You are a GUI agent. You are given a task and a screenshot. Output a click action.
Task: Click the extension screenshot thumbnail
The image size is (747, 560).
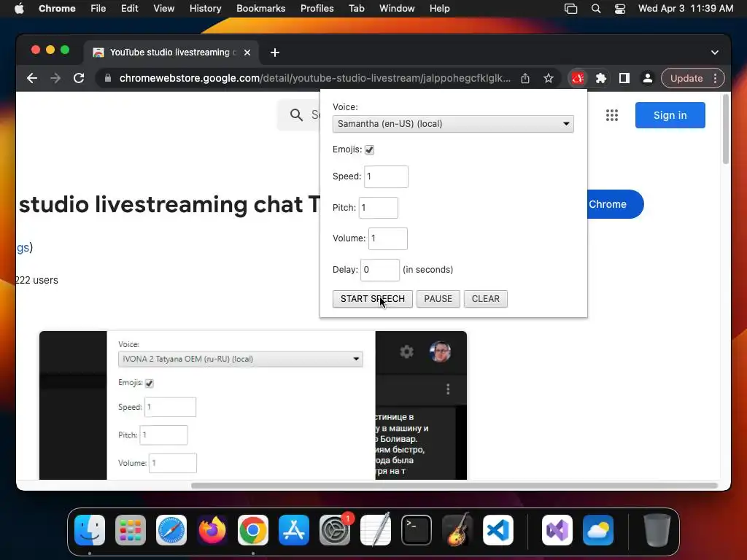pos(253,405)
